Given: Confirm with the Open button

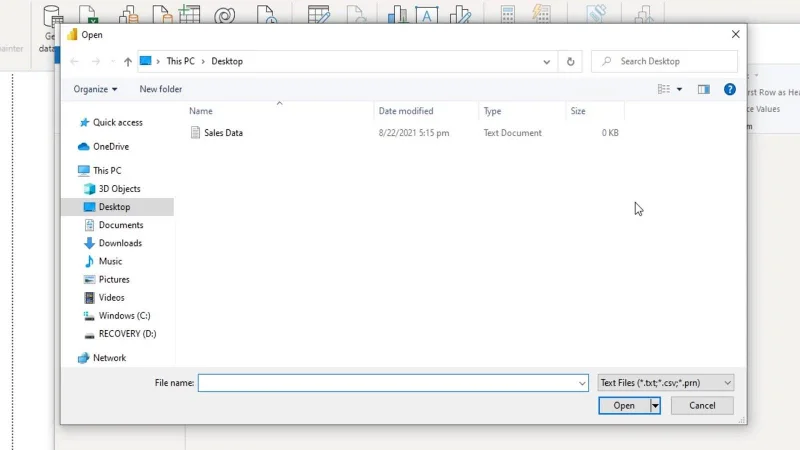Looking at the screenshot, I should click(x=624, y=406).
